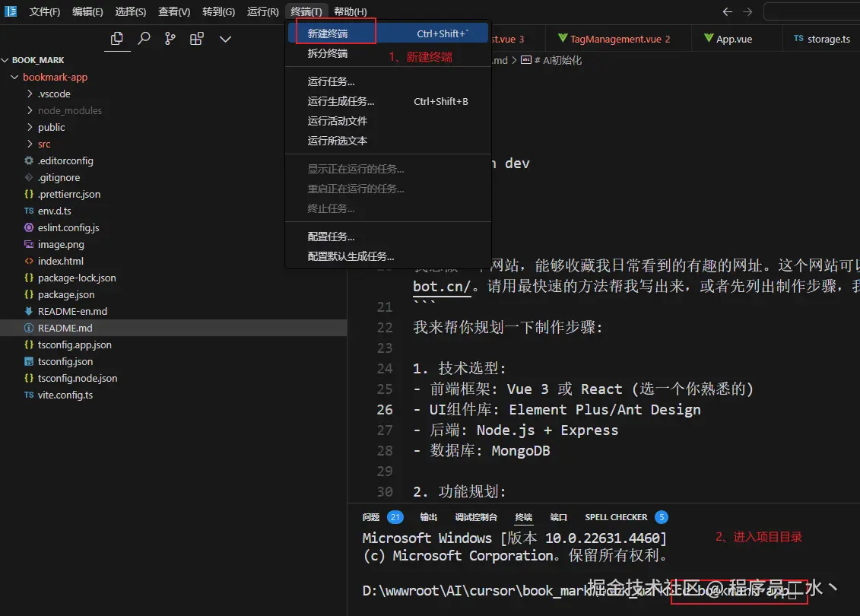Select 运行生成任务... menu entry
The image size is (860, 616).
388,101
